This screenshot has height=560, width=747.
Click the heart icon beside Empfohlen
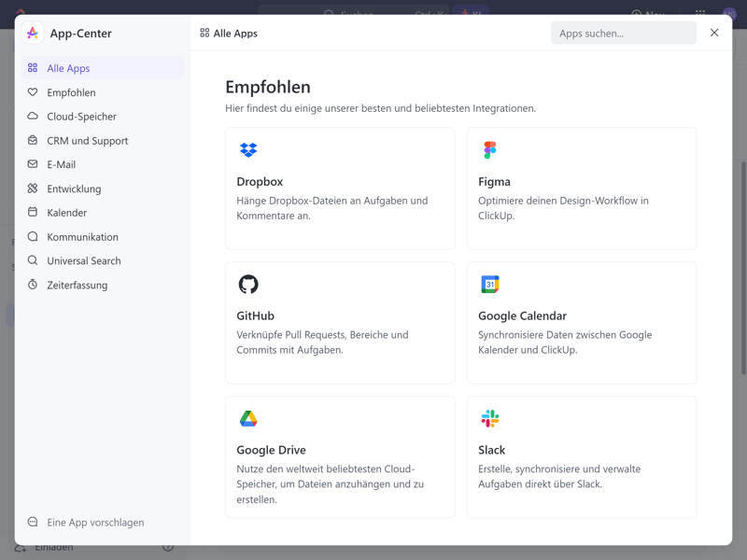pyautogui.click(x=33, y=92)
